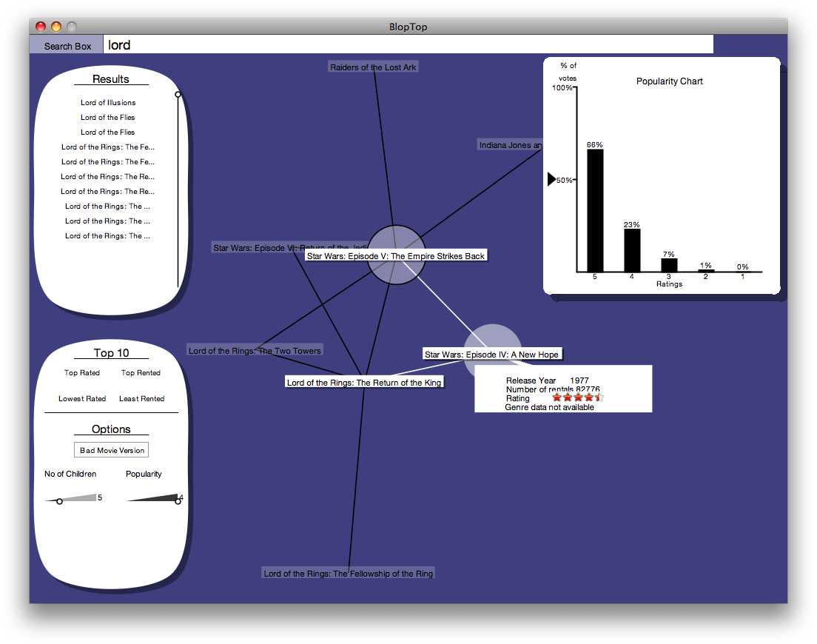
Task: Select Lord of the Rings: The Two Towers node
Action: point(255,351)
